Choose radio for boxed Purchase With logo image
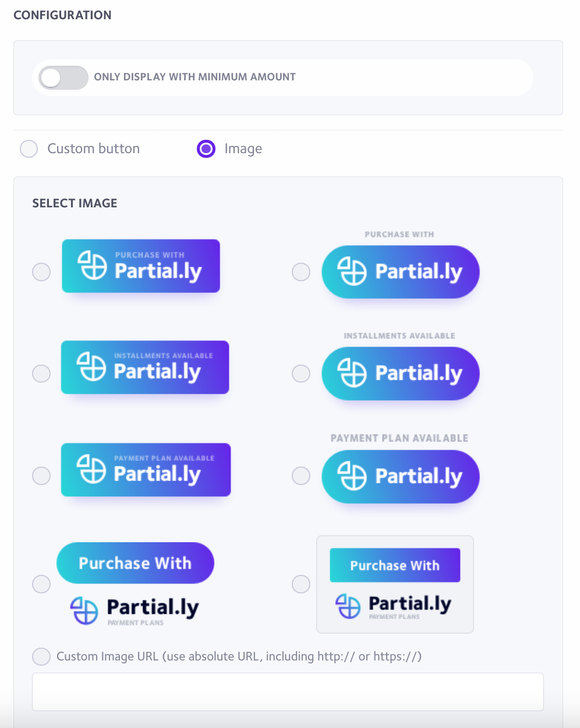 301,584
